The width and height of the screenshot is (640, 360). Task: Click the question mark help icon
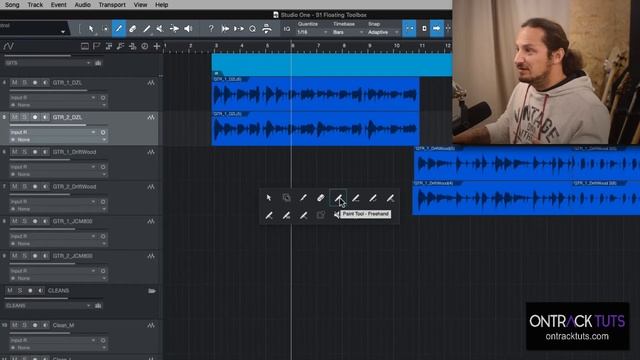click(x=211, y=29)
